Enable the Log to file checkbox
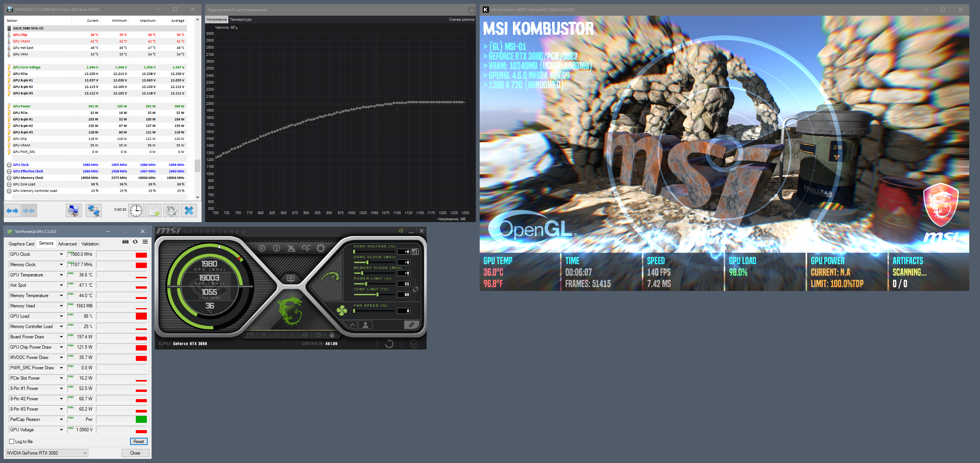Image resolution: width=980 pixels, height=463 pixels. tap(12, 442)
